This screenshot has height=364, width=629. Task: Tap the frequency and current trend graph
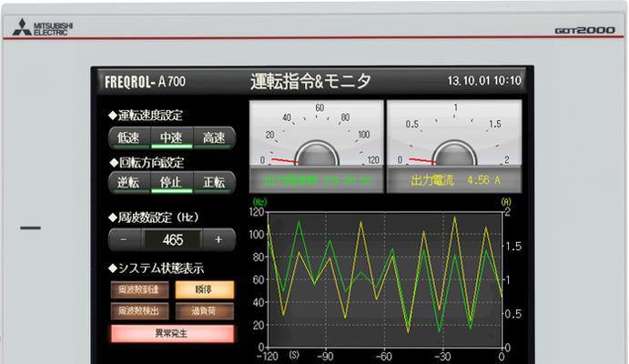pyautogui.click(x=385, y=279)
